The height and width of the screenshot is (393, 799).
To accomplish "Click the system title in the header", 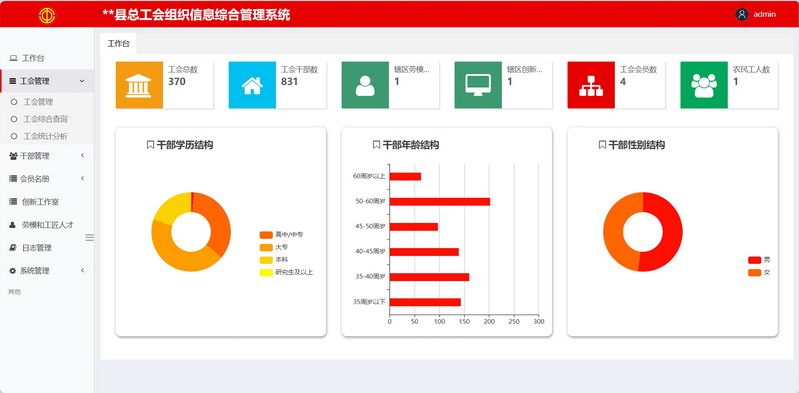I will click(196, 15).
